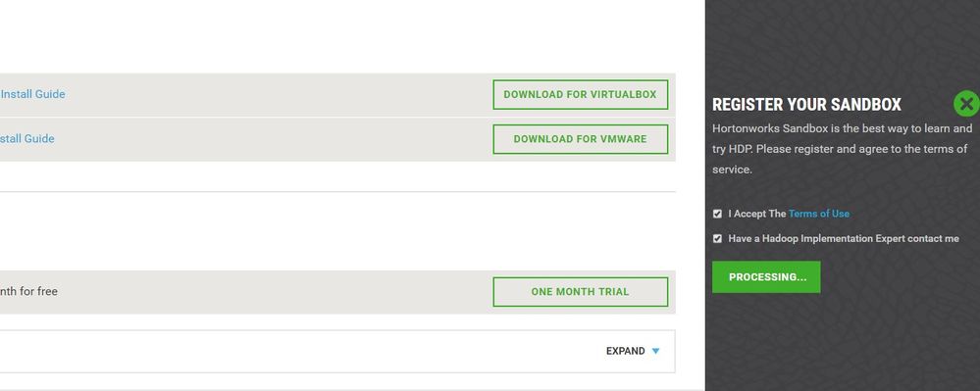This screenshot has width=980, height=391.
Task: Start the One Month Trial
Action: [x=580, y=292]
